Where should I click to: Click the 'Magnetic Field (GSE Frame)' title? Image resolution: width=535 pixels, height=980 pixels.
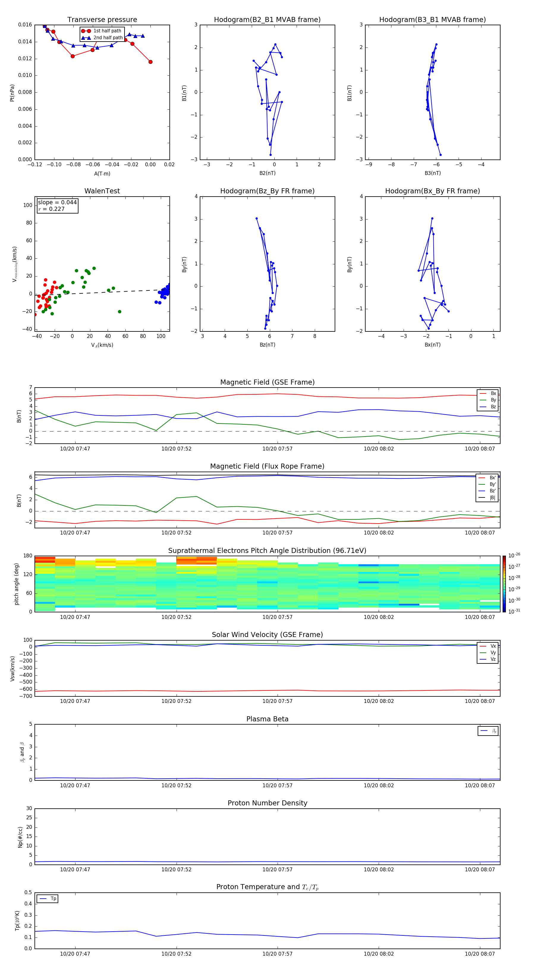267,382
